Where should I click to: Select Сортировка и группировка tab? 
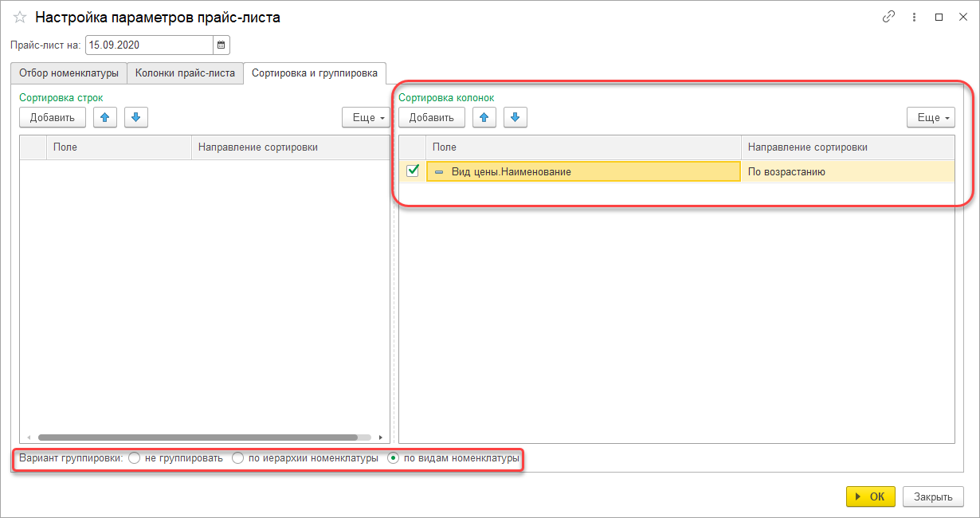coord(315,73)
